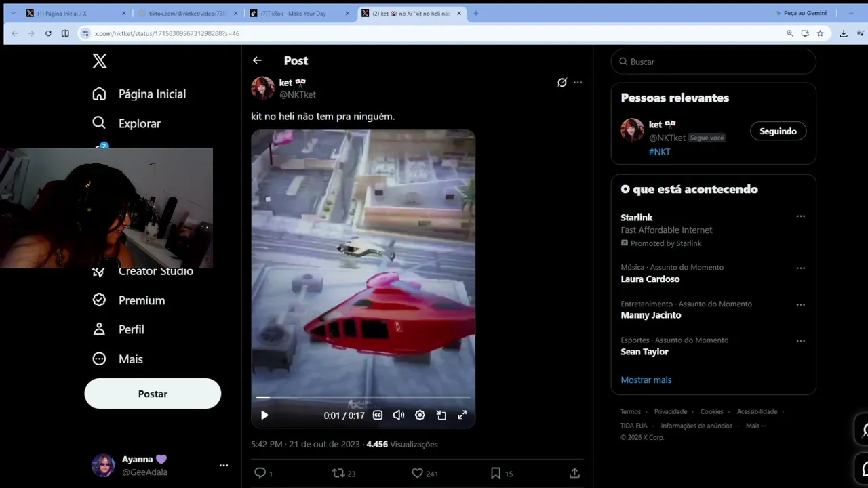Image resolution: width=868 pixels, height=488 pixels.
Task: Open the Laura Cardoso trending topic
Action: (x=650, y=279)
